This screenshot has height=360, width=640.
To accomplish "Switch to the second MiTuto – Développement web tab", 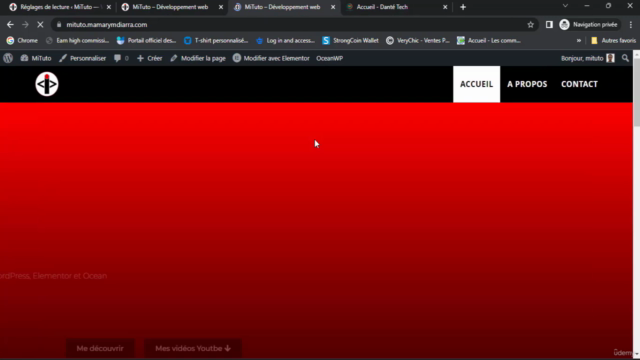I will (x=282, y=7).
